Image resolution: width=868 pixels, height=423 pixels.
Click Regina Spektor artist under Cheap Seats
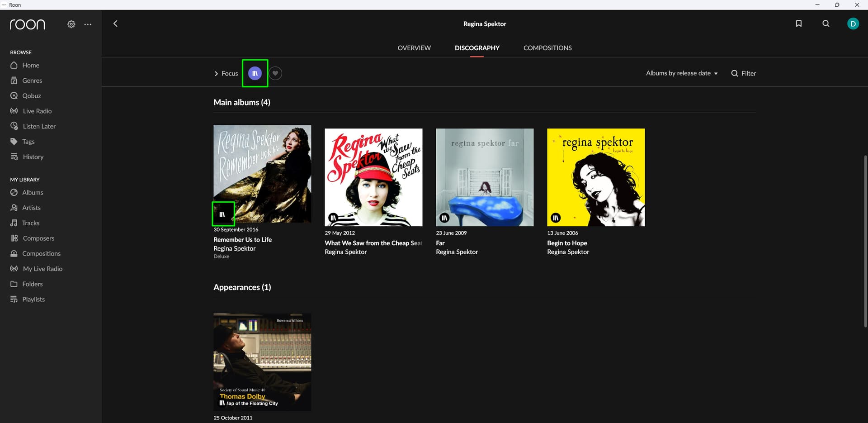point(345,252)
